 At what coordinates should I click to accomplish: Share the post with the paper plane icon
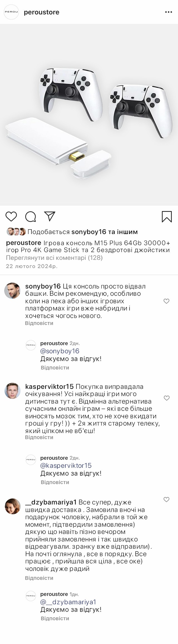[x=50, y=217]
